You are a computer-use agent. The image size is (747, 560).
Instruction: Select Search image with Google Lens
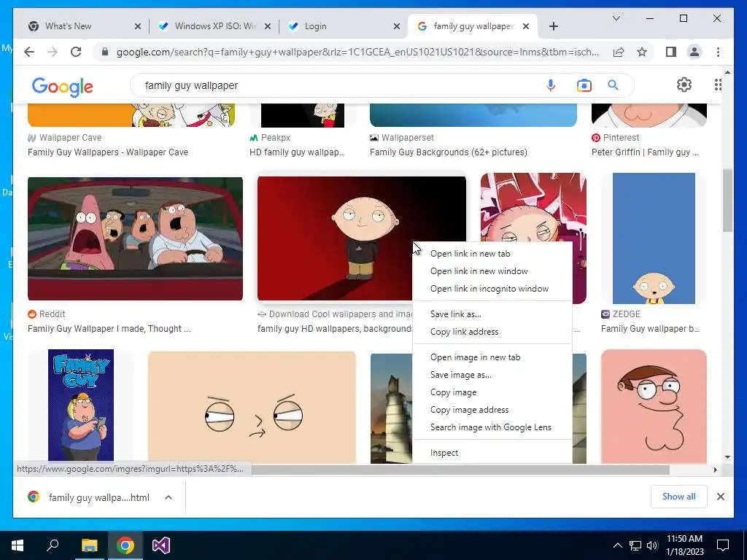492,427
